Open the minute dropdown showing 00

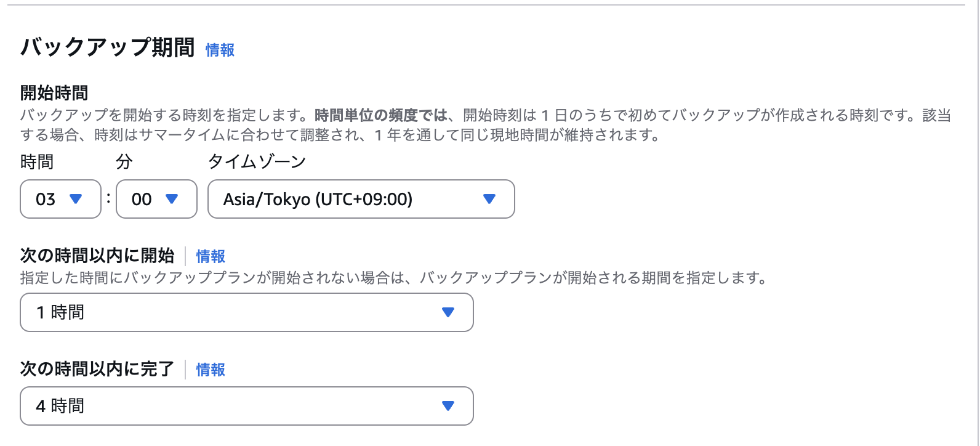click(x=156, y=199)
